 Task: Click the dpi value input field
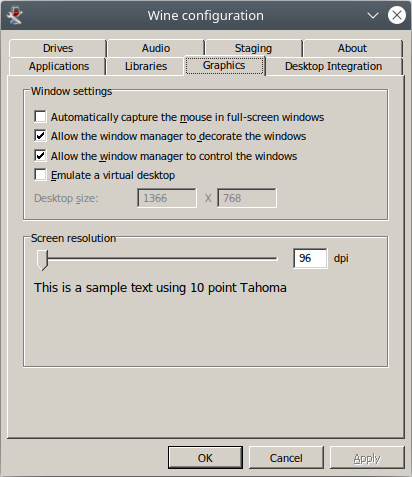(x=310, y=258)
